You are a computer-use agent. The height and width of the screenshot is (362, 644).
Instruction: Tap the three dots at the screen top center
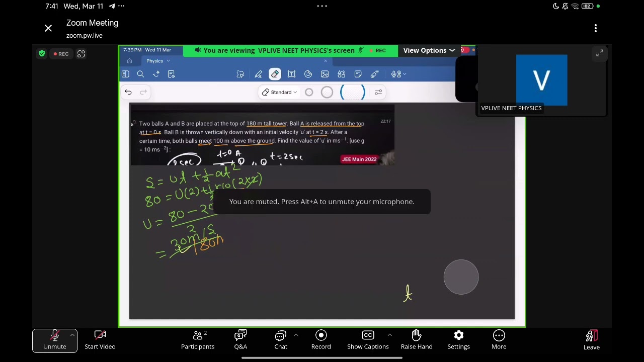pos(322,6)
